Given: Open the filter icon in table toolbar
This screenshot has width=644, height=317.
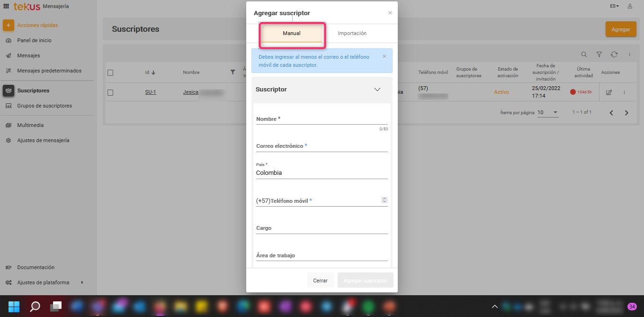Looking at the screenshot, I should pos(599,54).
